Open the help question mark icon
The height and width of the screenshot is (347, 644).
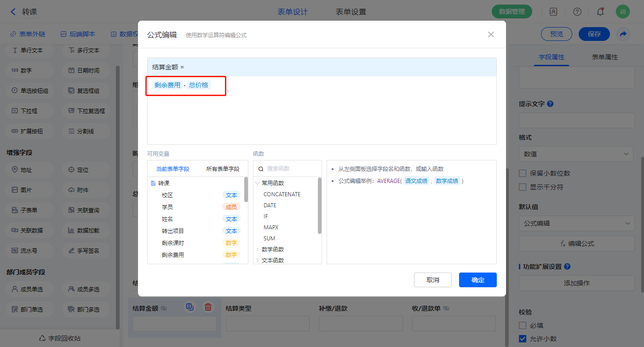(x=577, y=12)
